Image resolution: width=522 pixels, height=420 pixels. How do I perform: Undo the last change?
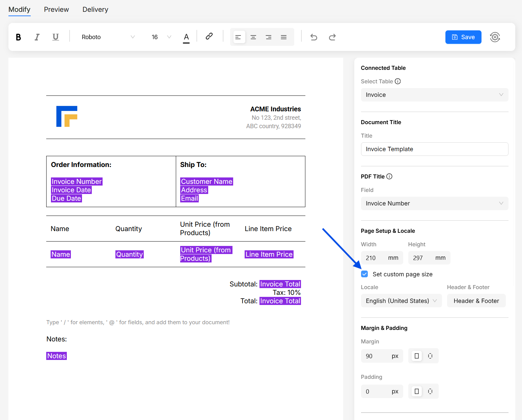313,37
